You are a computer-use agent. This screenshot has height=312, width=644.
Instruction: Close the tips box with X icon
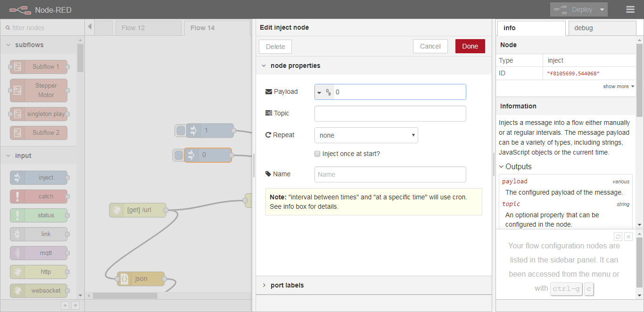click(628, 237)
